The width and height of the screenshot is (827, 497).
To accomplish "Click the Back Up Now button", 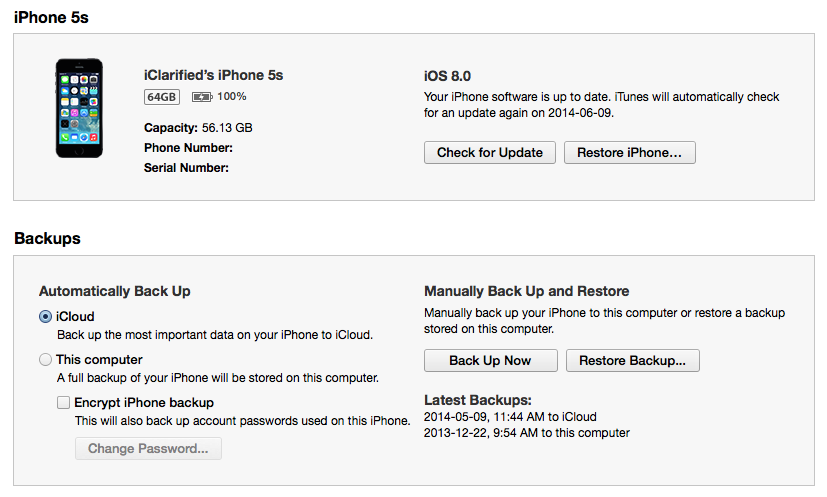I will pos(489,360).
